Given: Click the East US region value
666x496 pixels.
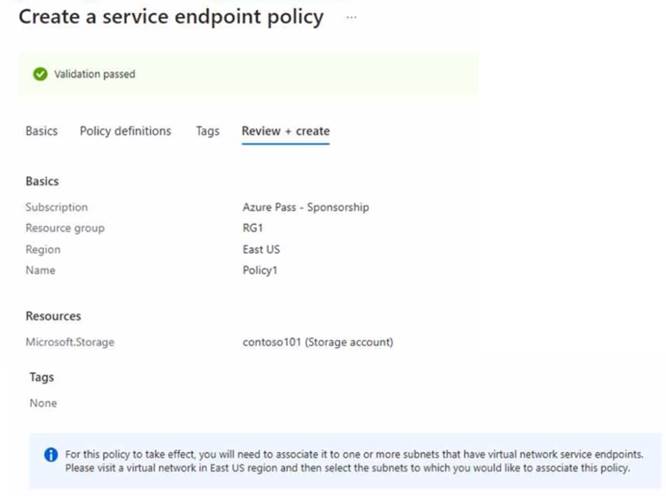Looking at the screenshot, I should click(261, 249).
